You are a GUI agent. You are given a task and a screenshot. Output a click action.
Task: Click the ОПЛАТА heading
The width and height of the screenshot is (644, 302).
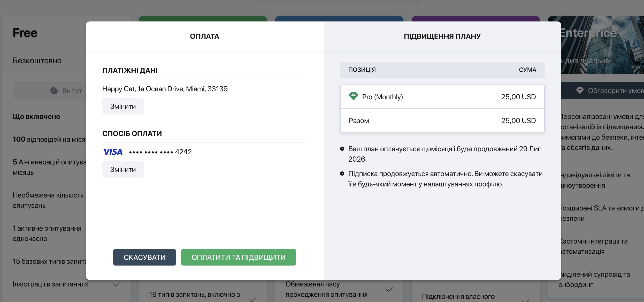(205, 36)
